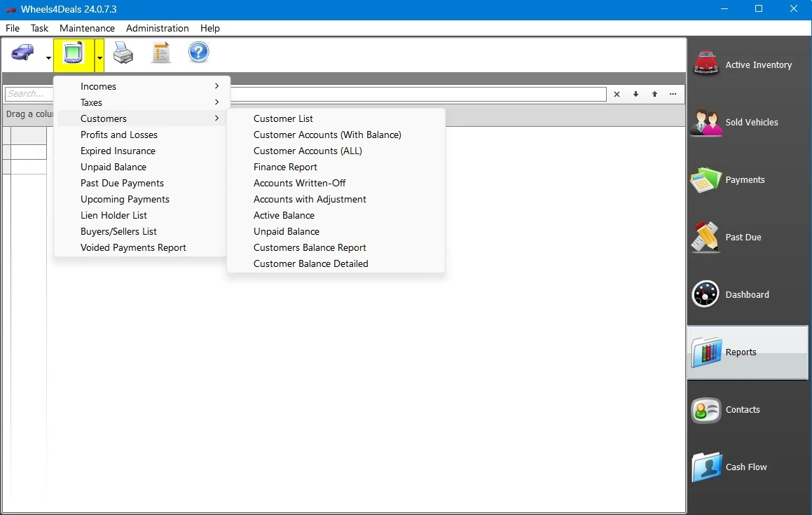Go to Sold Vehicles panel

coord(747,122)
